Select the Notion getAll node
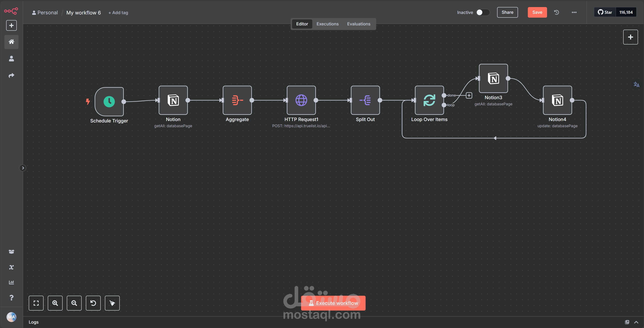 pyautogui.click(x=173, y=100)
